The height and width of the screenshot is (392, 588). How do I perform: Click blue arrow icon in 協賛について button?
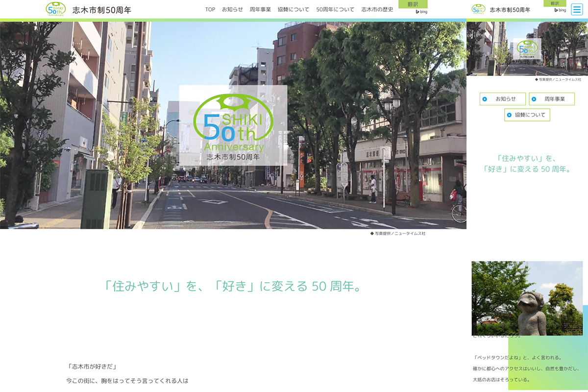click(x=509, y=115)
